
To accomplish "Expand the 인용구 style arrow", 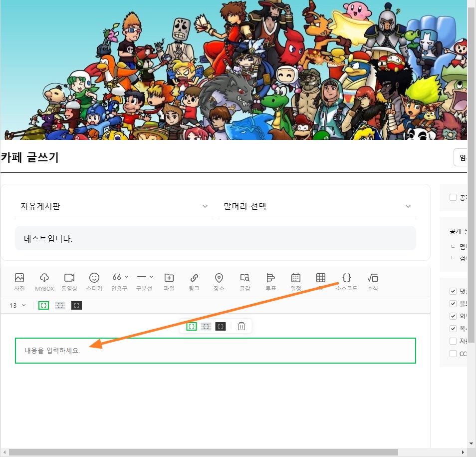I will tap(127, 277).
